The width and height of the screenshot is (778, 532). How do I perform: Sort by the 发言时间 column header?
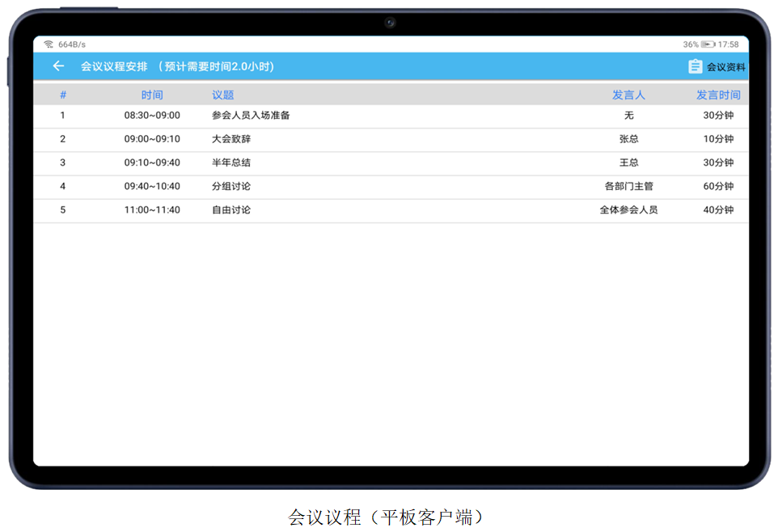point(718,95)
